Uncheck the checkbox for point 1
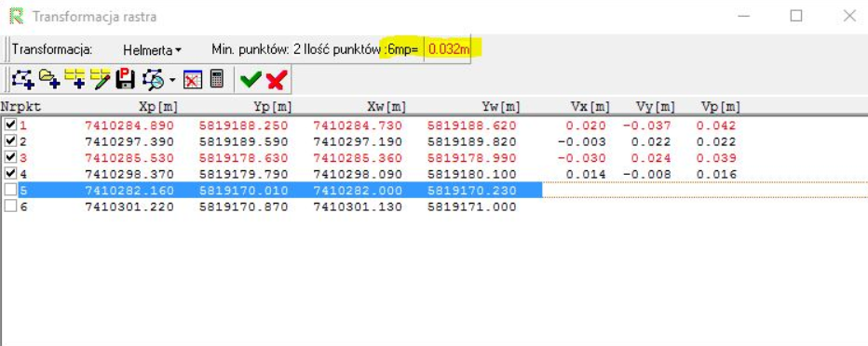Screen dimensions: 868x346 click(x=9, y=125)
